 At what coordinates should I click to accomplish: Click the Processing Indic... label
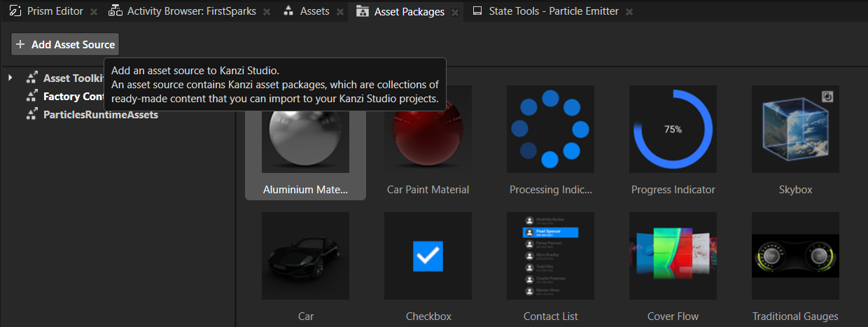(x=551, y=189)
